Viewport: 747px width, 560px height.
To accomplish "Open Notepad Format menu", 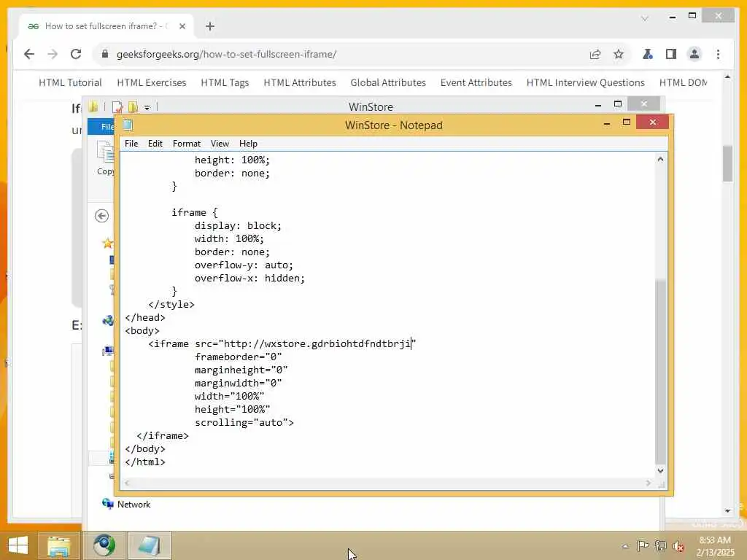I will [186, 144].
